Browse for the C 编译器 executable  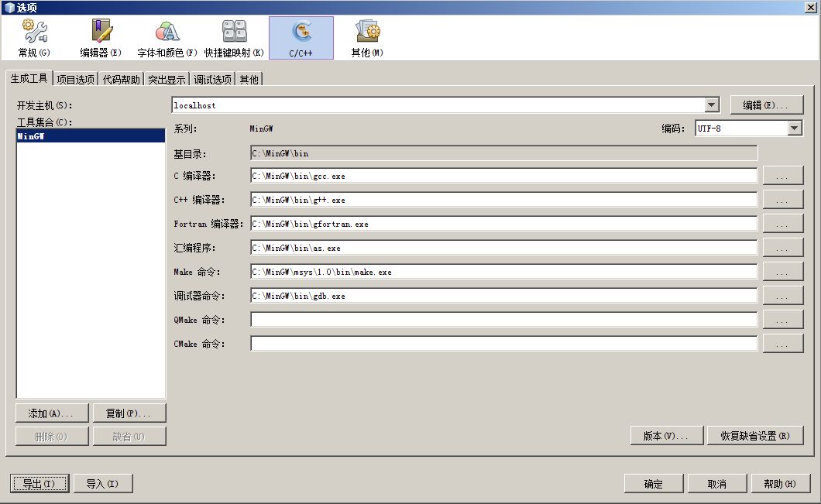783,176
